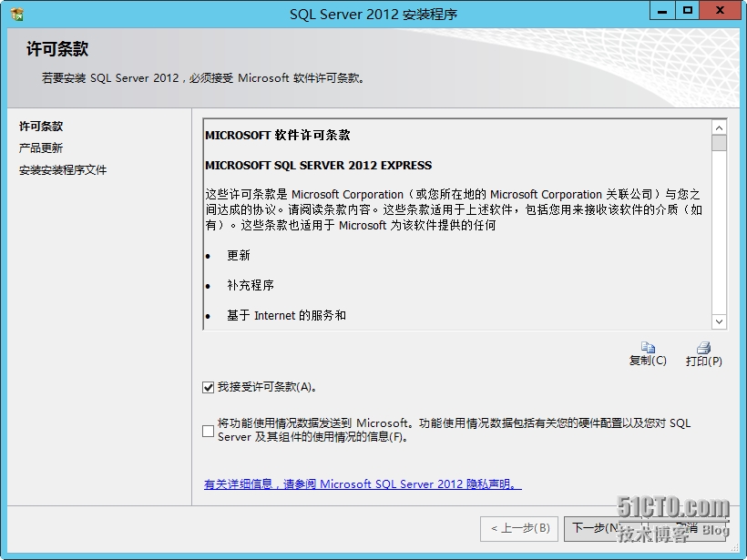
Task: Uncheck the 我接受许可条款 checkbox
Action: [208, 387]
